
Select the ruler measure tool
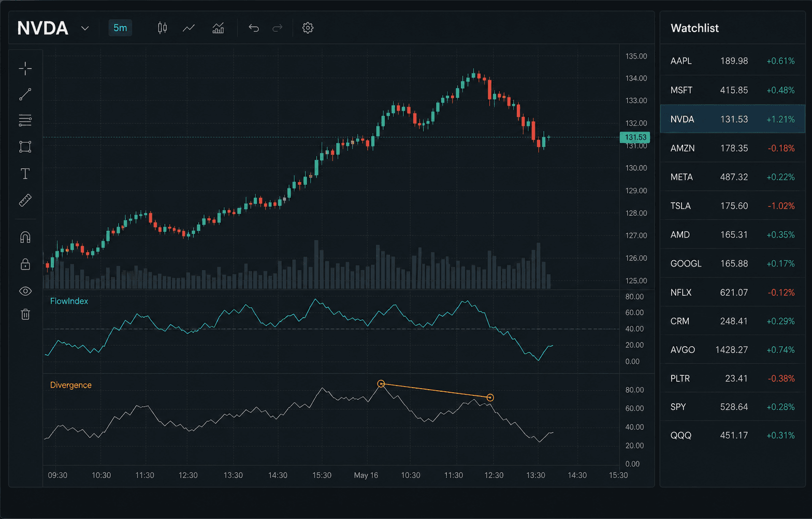click(x=25, y=200)
